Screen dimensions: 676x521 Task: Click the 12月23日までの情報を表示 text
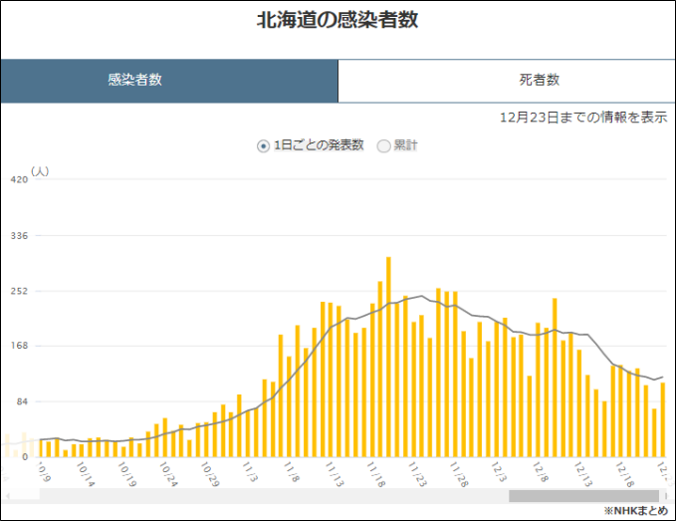point(583,117)
